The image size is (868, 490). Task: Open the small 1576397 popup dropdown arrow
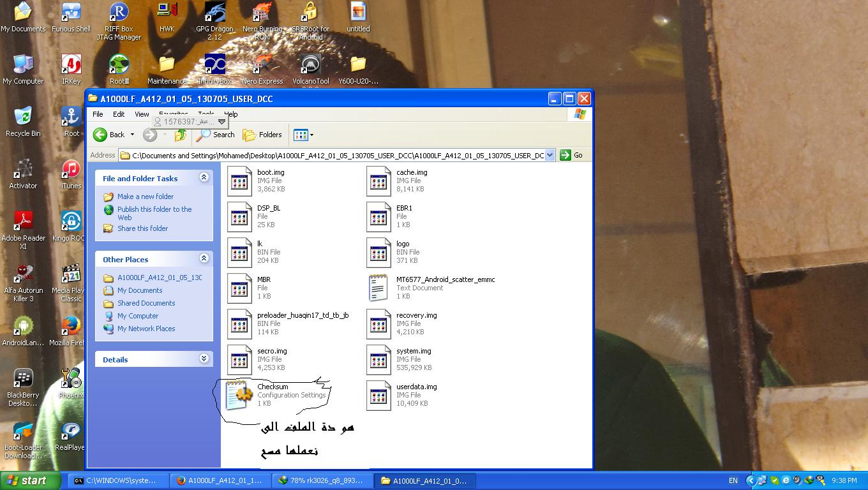coord(221,121)
